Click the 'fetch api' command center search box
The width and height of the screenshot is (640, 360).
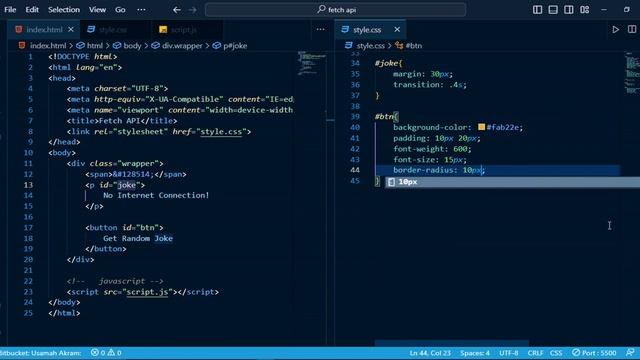336,9
